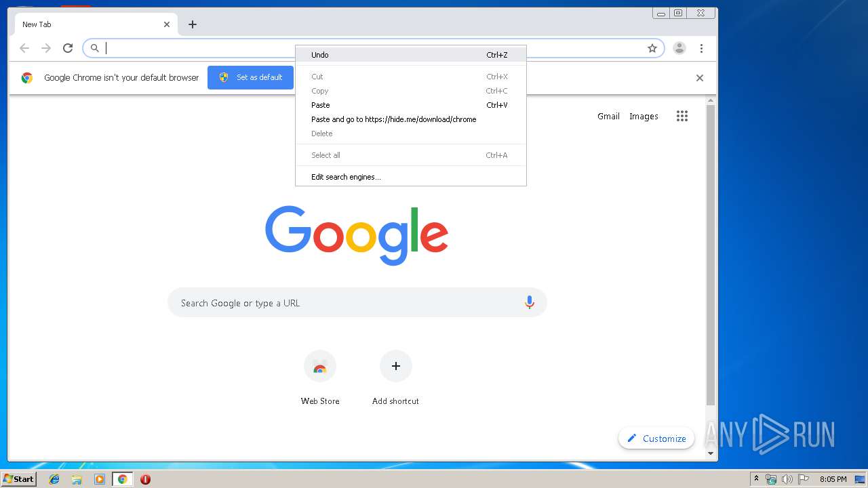Click the browser back arrow
The width and height of the screenshot is (868, 488).
coord(24,48)
